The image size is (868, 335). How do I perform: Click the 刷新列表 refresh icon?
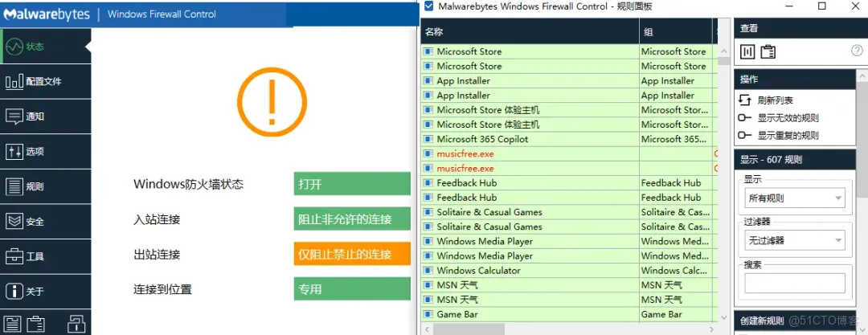(x=744, y=100)
